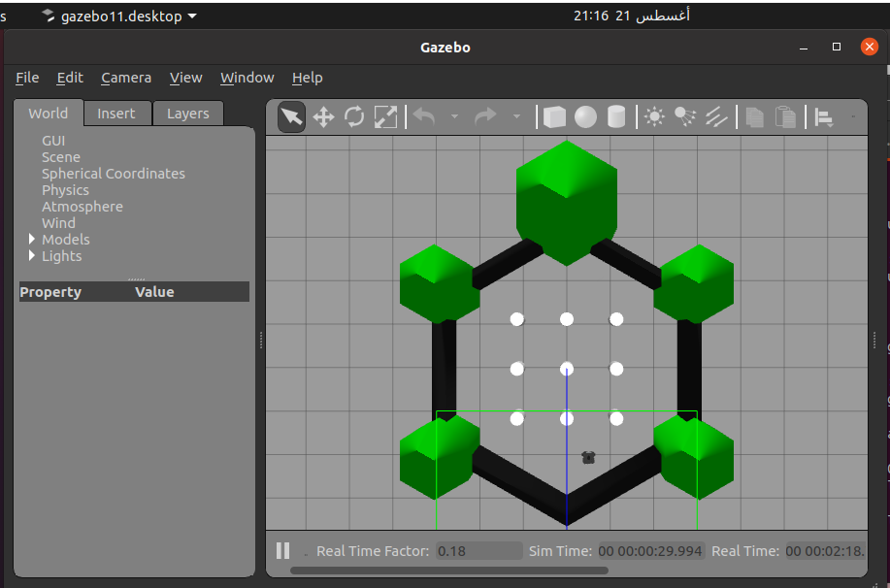Open the gazebo11.desktop application menu
Image resolution: width=890 pixels, height=588 pixels.
click(119, 16)
